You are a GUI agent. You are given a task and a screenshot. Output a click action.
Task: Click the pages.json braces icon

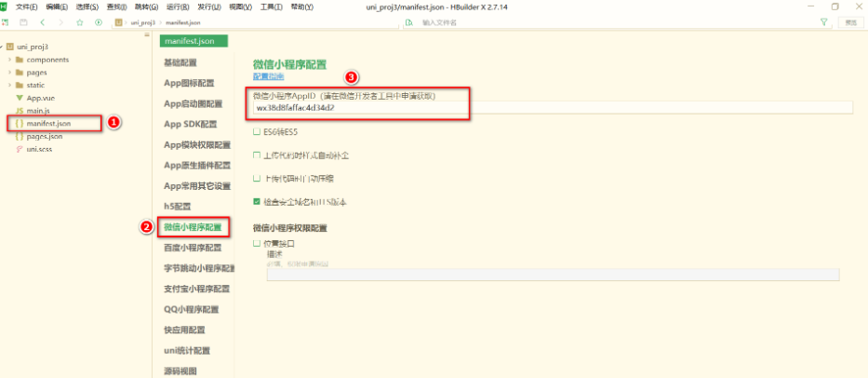[x=20, y=136]
